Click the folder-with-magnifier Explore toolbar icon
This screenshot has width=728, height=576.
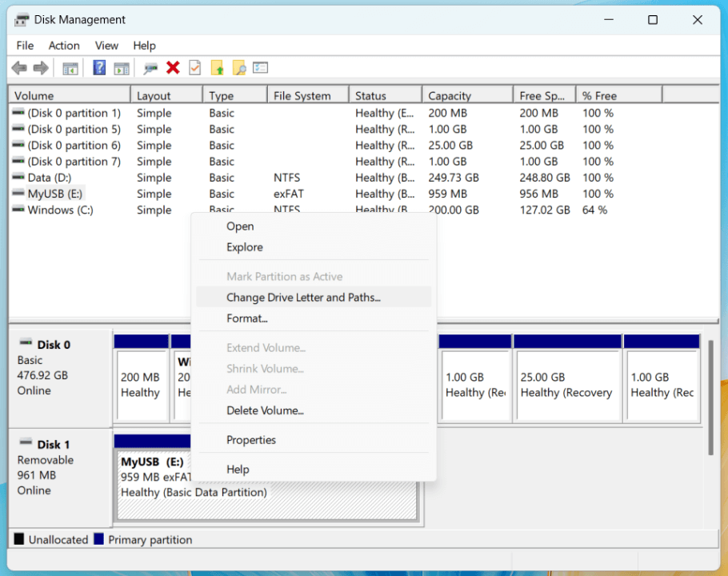[239, 67]
